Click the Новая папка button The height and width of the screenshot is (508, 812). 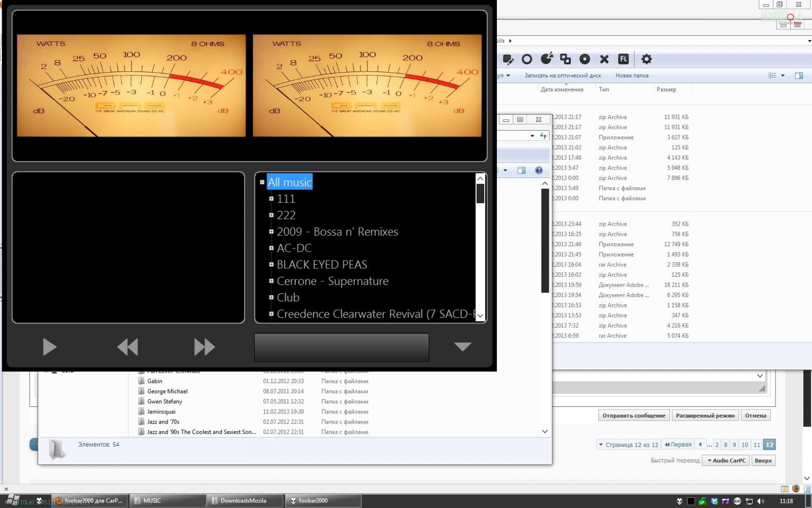[x=632, y=75]
